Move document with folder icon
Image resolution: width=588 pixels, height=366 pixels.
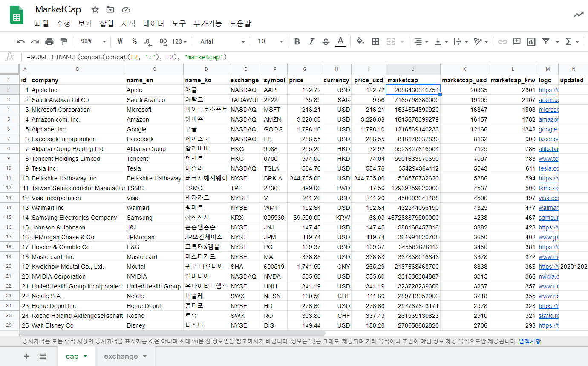point(110,9)
